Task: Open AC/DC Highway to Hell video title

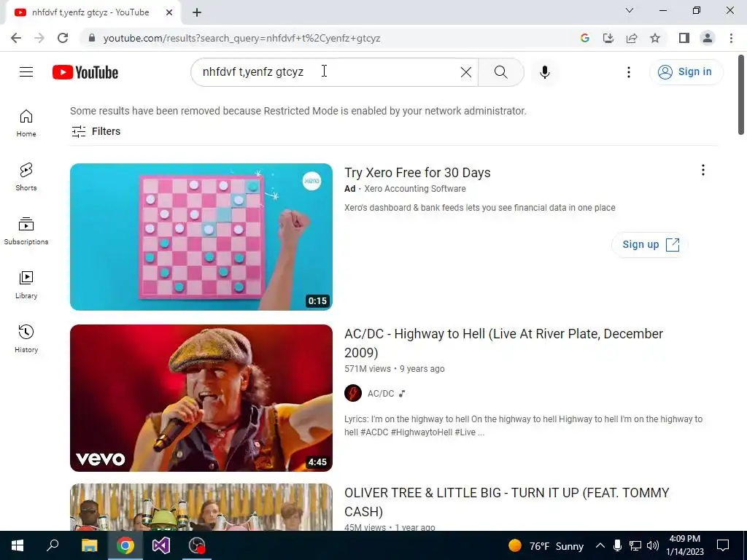Action: [x=503, y=343]
